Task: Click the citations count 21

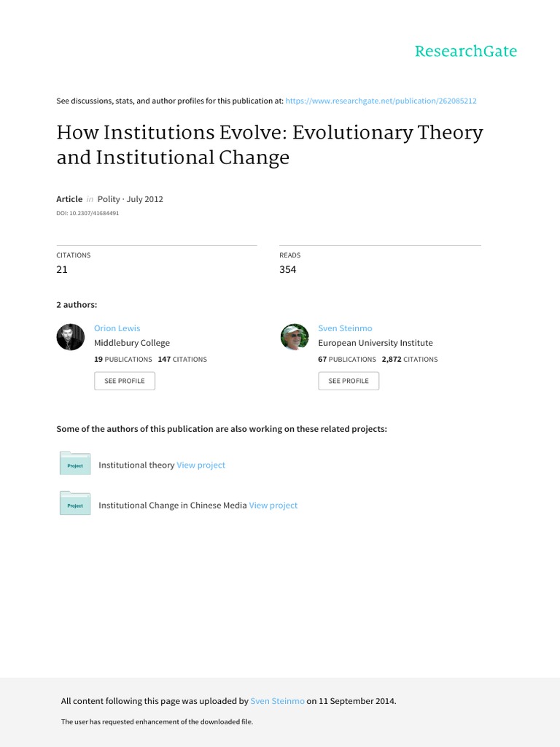Action: (62, 269)
